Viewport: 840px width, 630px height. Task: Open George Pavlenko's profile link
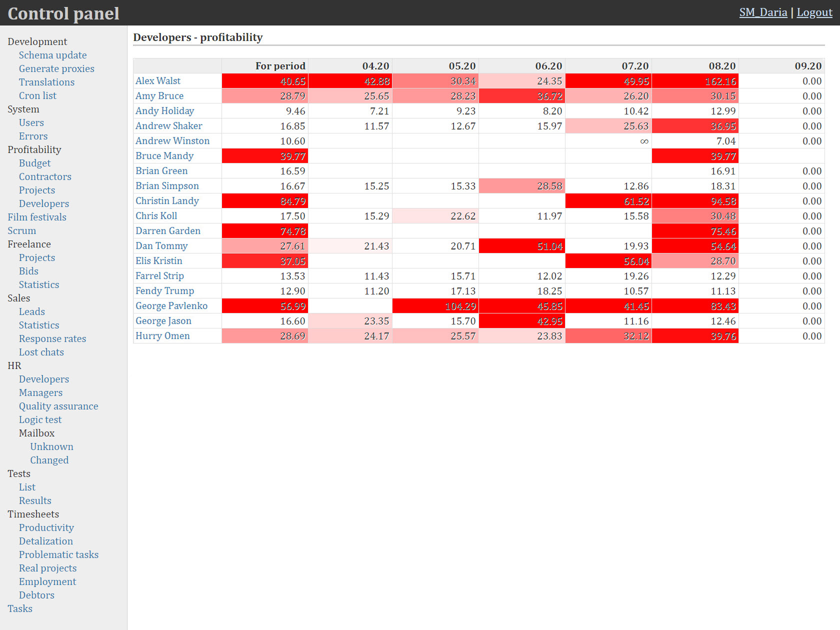point(171,306)
